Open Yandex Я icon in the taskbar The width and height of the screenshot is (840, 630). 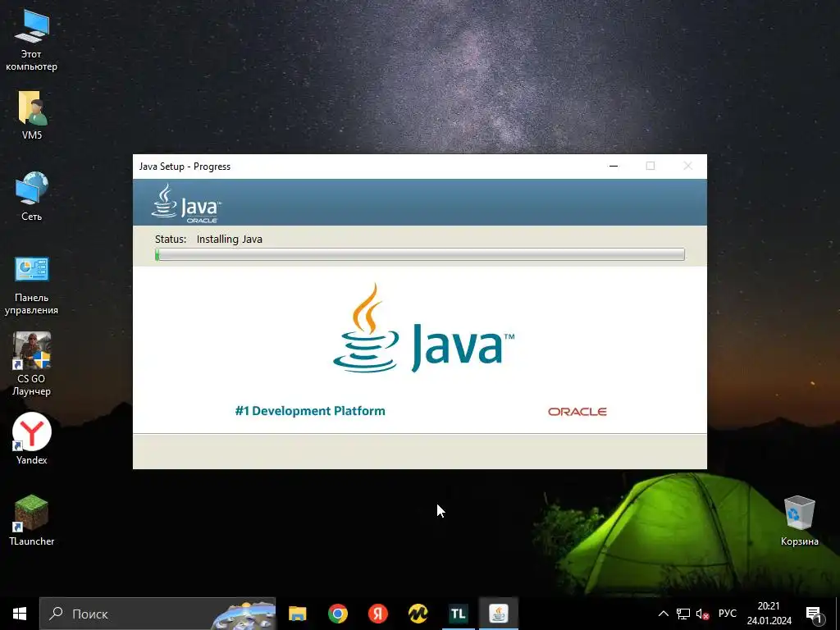[377, 614]
